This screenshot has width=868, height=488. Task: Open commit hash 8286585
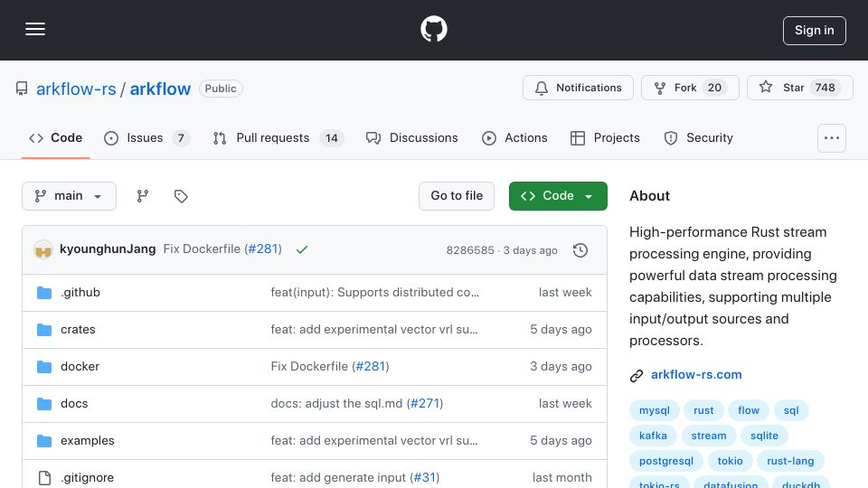tap(470, 250)
